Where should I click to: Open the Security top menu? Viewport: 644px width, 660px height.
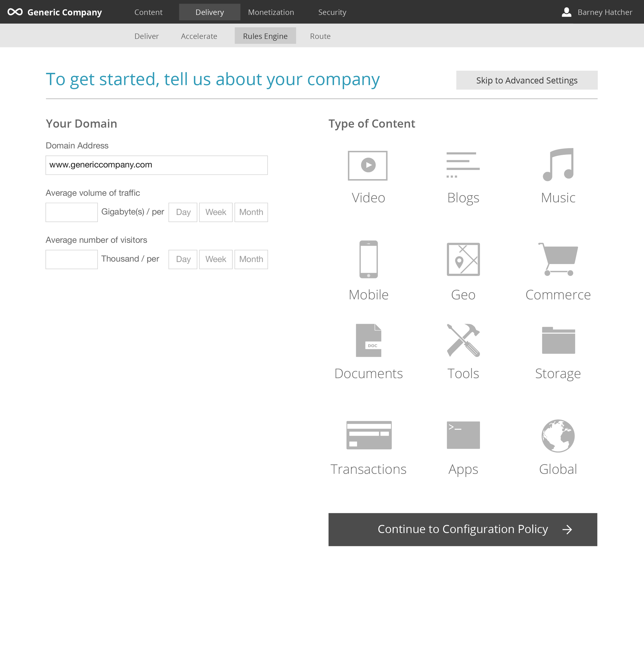pos(332,12)
